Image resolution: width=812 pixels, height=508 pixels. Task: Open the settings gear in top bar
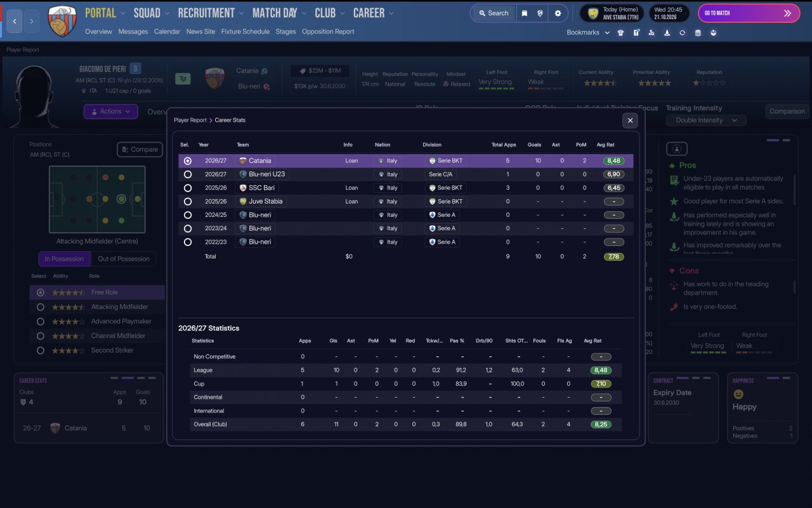point(558,13)
